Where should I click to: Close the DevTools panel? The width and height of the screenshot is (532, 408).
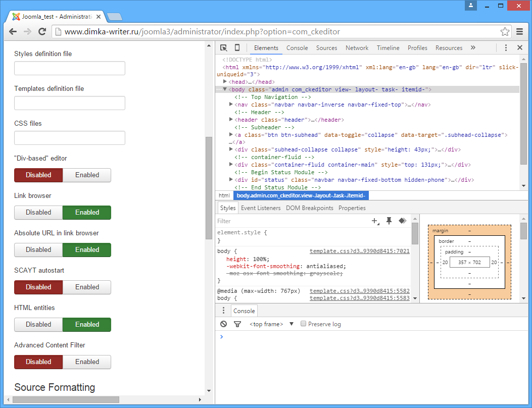pos(519,48)
